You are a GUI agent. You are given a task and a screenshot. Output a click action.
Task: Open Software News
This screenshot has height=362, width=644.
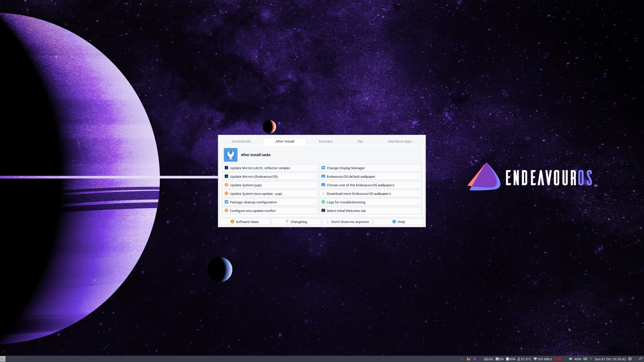point(245,222)
